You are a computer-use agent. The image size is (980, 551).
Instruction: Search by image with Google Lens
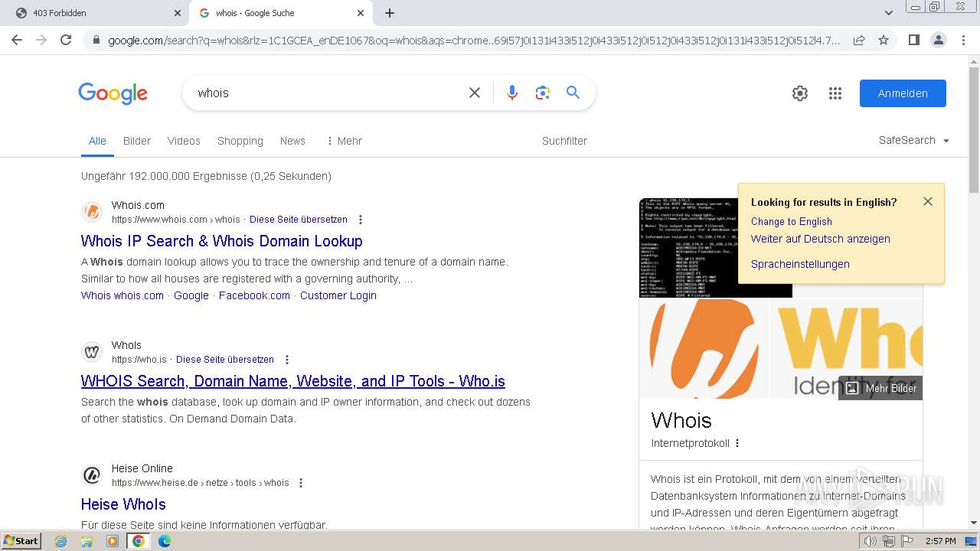543,93
